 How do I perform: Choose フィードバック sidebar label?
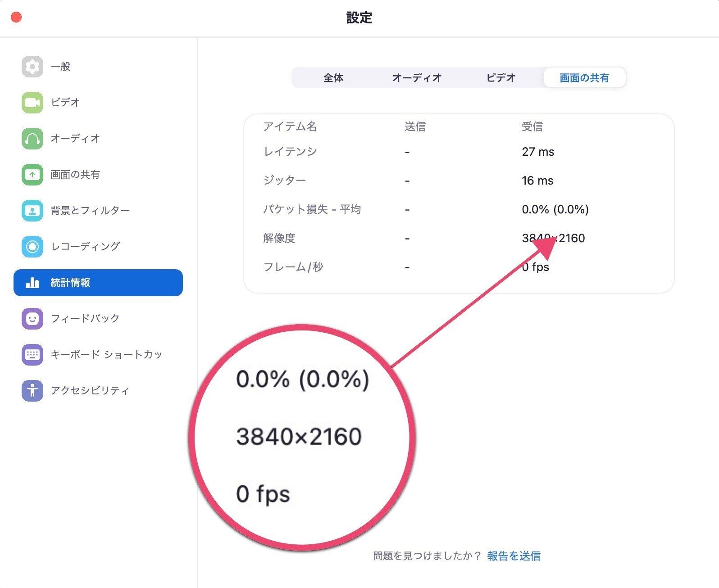[85, 319]
